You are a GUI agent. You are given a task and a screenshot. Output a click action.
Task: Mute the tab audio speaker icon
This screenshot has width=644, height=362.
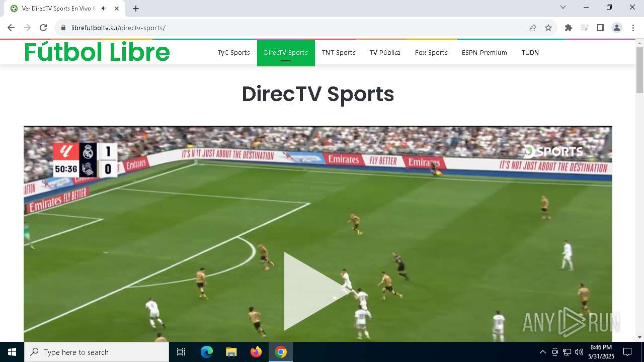coord(104,9)
